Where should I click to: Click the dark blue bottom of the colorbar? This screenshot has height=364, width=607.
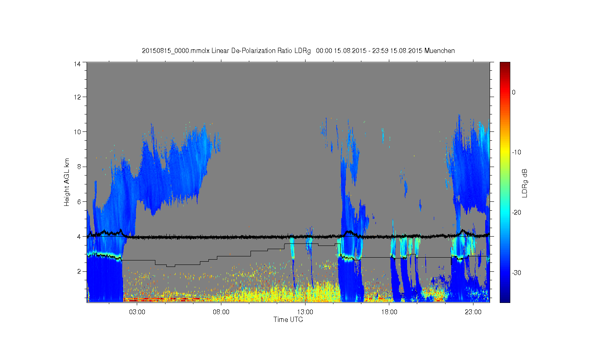click(505, 298)
